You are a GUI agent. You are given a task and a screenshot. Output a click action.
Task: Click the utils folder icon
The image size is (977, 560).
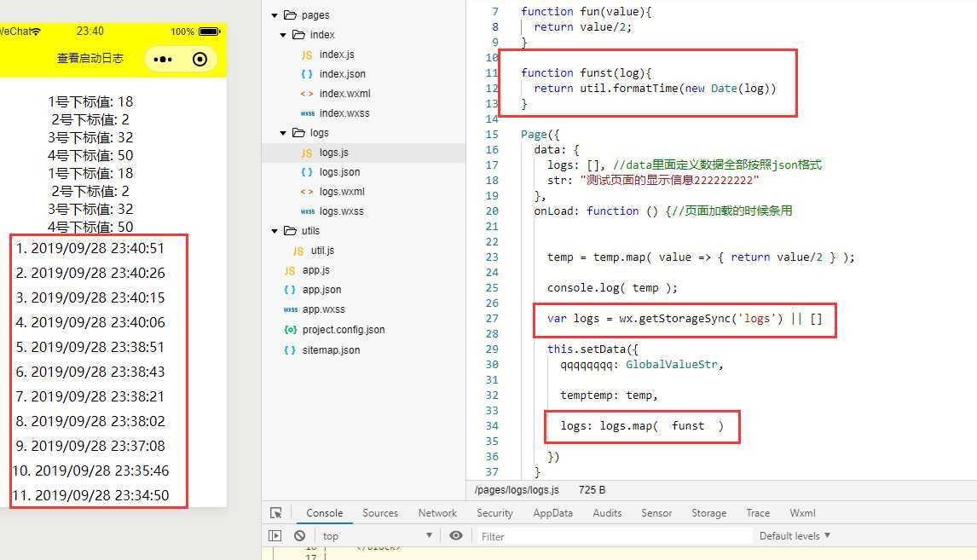pyautogui.click(x=290, y=230)
